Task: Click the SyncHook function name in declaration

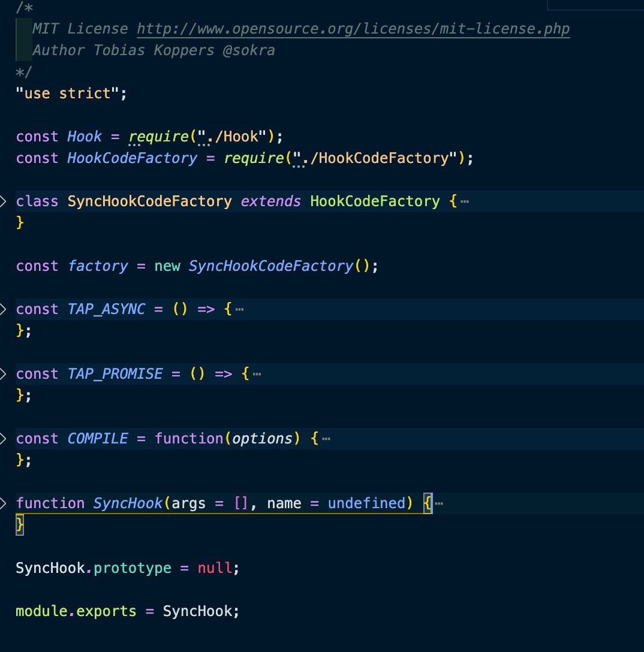Action: point(128,503)
